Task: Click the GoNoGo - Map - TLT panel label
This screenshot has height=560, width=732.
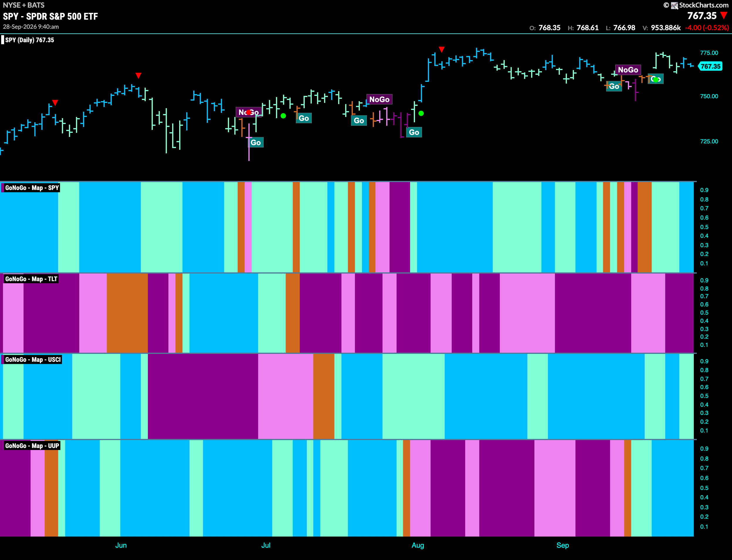Action: [31, 279]
